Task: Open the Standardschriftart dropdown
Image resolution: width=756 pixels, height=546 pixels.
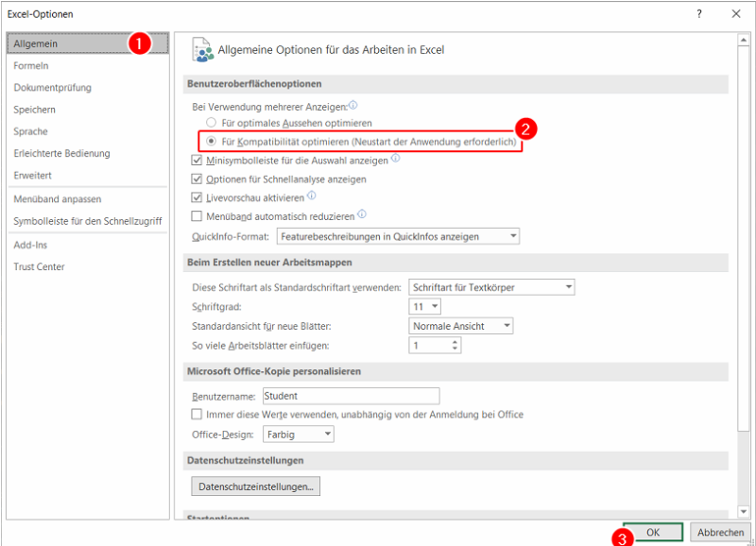Action: coord(491,287)
